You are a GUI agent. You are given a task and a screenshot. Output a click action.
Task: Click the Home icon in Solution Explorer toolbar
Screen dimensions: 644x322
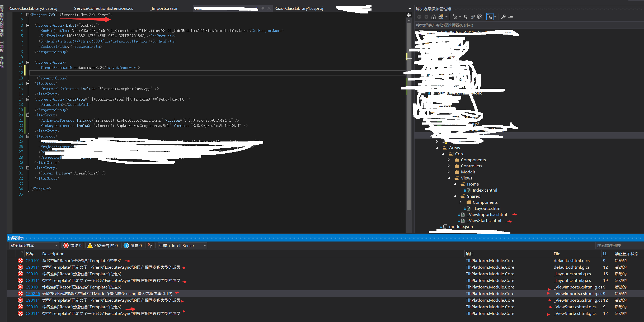(x=433, y=17)
